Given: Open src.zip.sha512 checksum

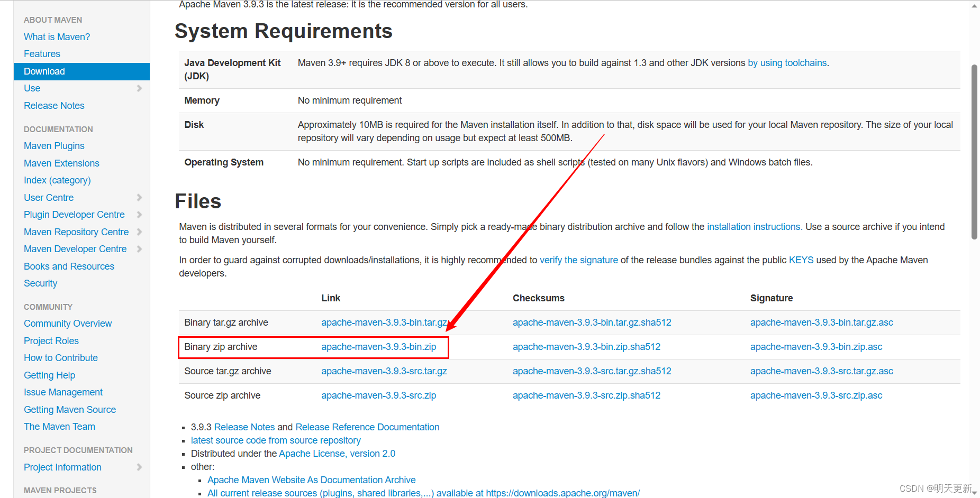Looking at the screenshot, I should 586,395.
